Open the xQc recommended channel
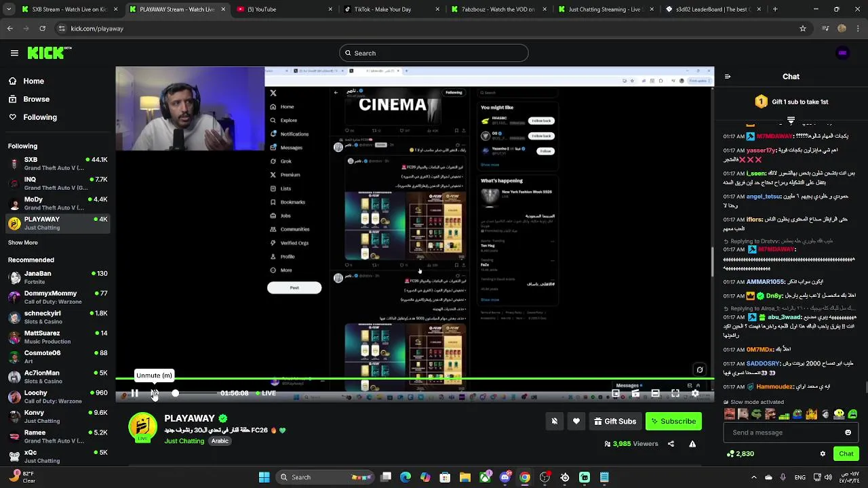Image resolution: width=868 pixels, height=488 pixels. coord(58,456)
